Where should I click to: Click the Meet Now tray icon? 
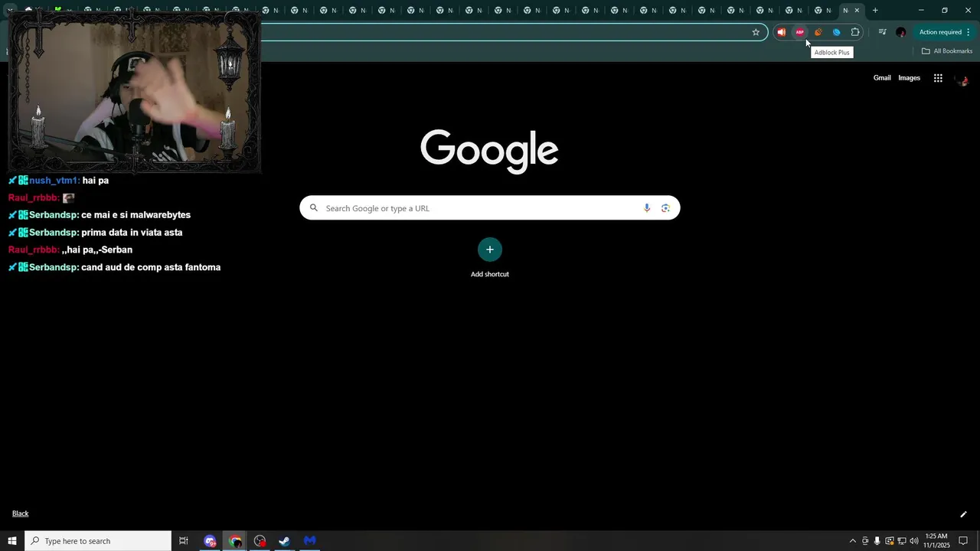(x=865, y=541)
